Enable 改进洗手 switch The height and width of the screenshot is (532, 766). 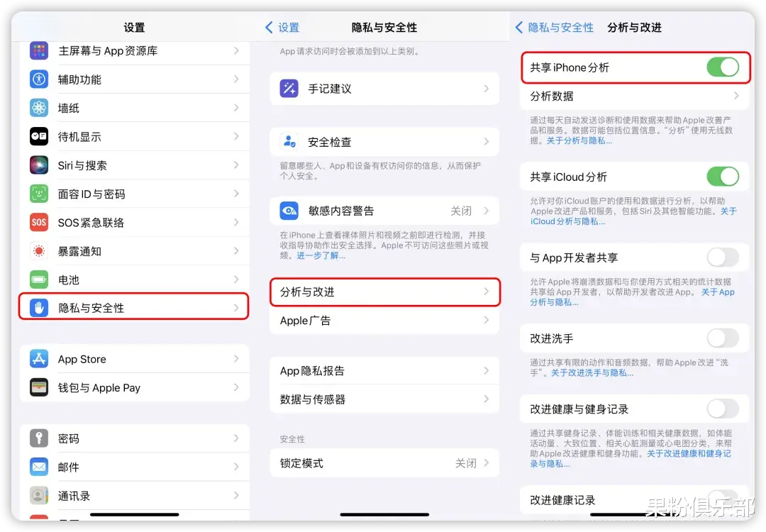coord(723,338)
